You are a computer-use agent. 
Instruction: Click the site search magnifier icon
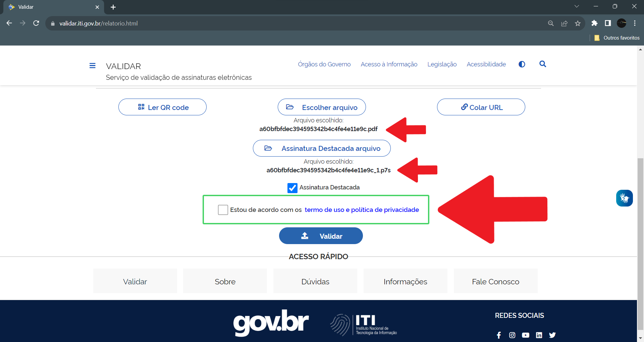tap(542, 64)
